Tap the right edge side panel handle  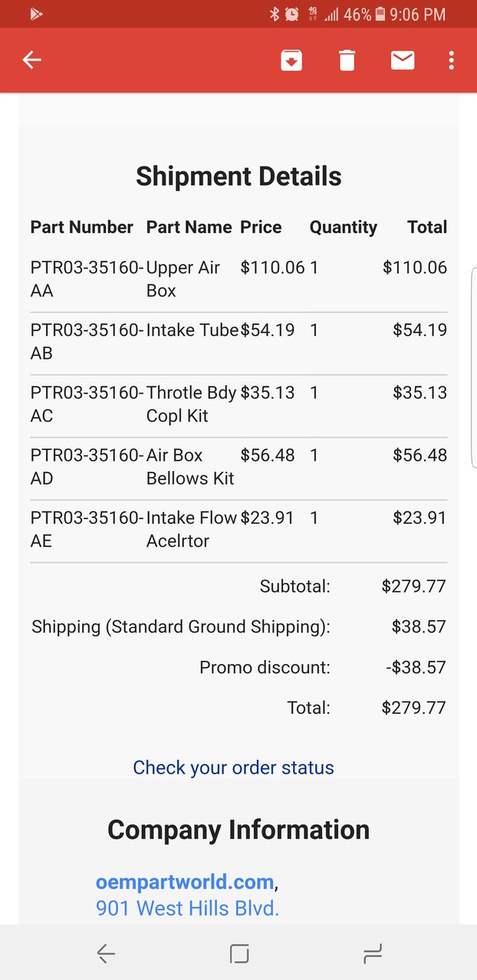pos(474,367)
